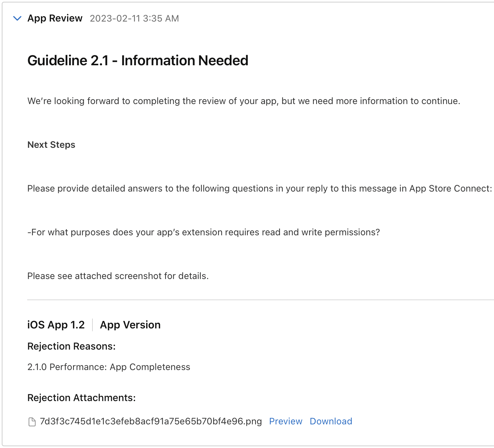
Task: Download the attached PNG file
Action: click(x=331, y=421)
